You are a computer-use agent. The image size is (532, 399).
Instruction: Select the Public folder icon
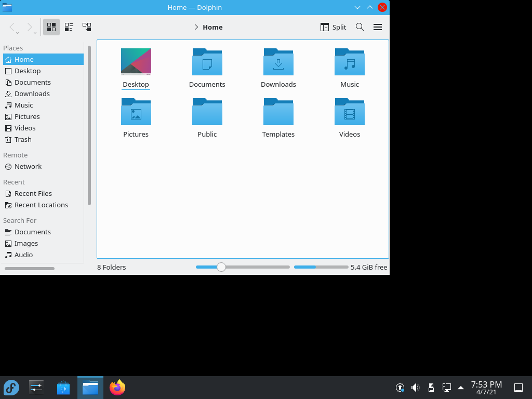[x=207, y=112]
